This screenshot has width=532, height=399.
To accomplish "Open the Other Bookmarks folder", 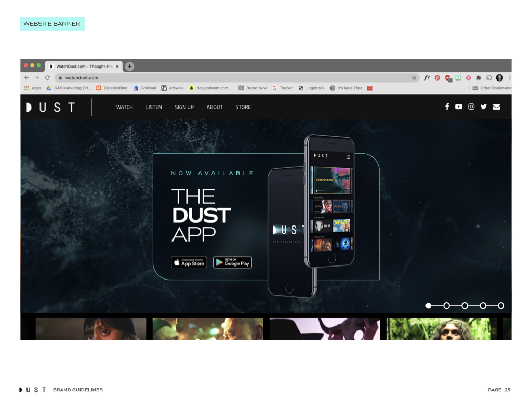I will [492, 88].
